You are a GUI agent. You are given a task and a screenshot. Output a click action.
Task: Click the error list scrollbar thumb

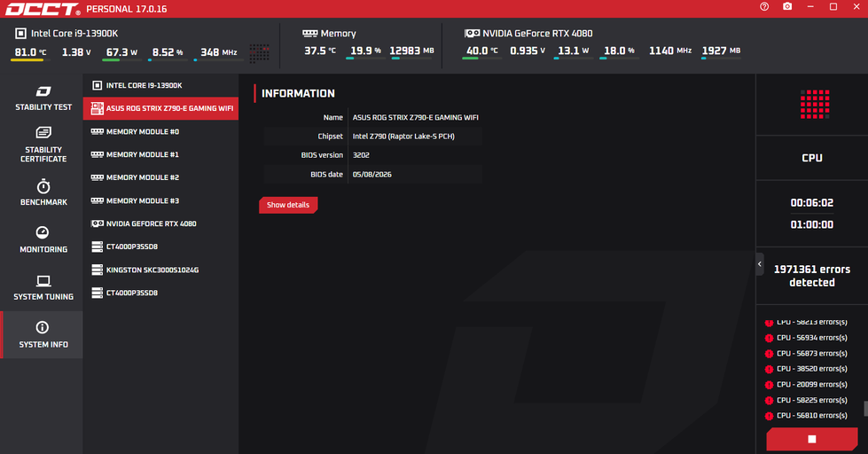[x=866, y=409]
